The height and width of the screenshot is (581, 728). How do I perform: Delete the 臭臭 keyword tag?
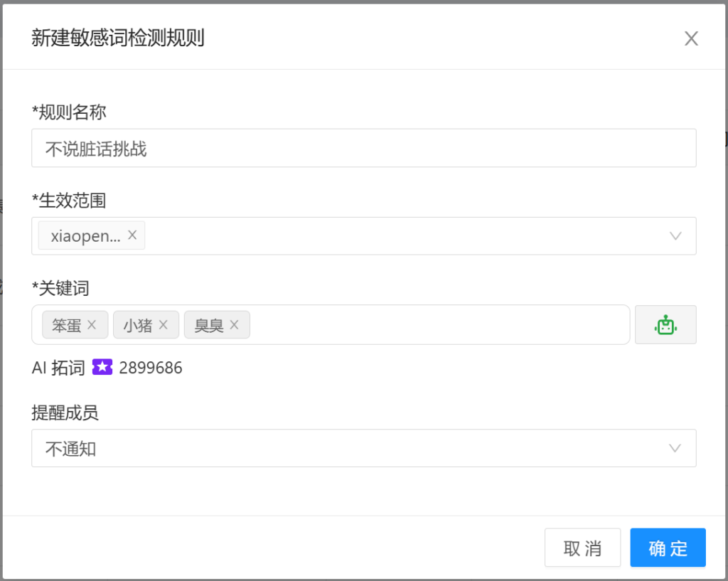click(233, 324)
